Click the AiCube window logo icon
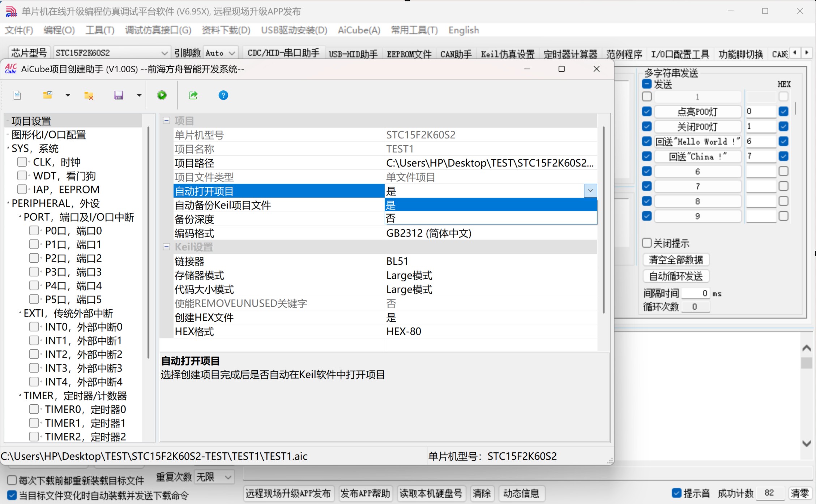The image size is (816, 504). click(x=11, y=69)
